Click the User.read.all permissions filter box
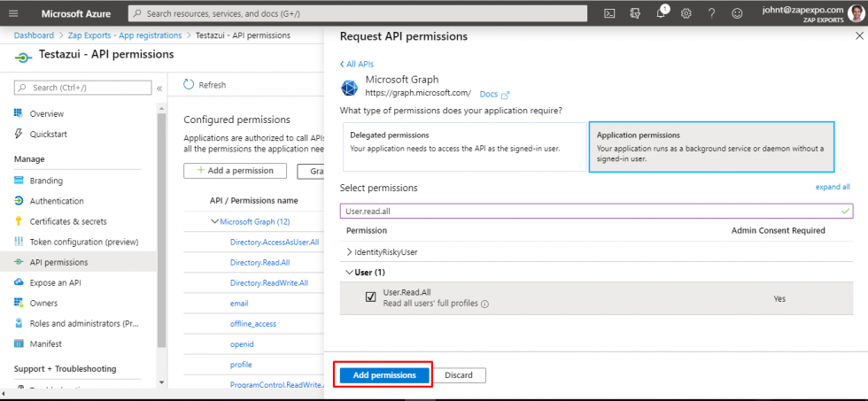The width and height of the screenshot is (868, 401). (x=596, y=211)
